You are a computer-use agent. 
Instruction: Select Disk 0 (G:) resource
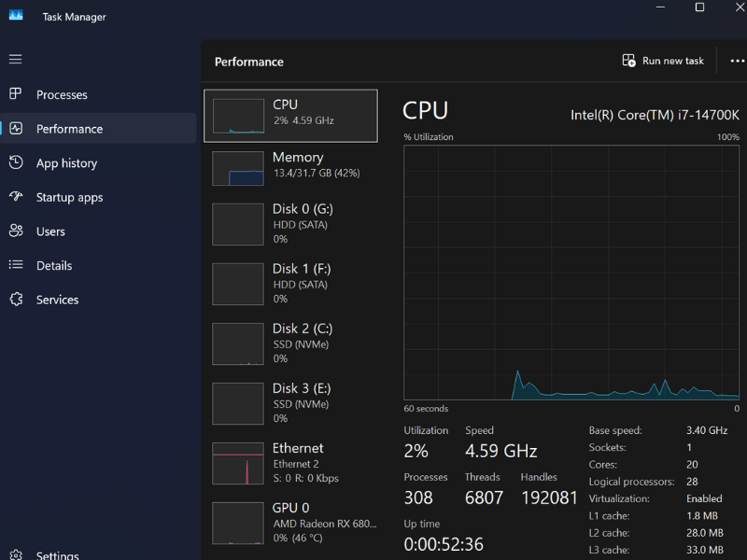tap(290, 224)
